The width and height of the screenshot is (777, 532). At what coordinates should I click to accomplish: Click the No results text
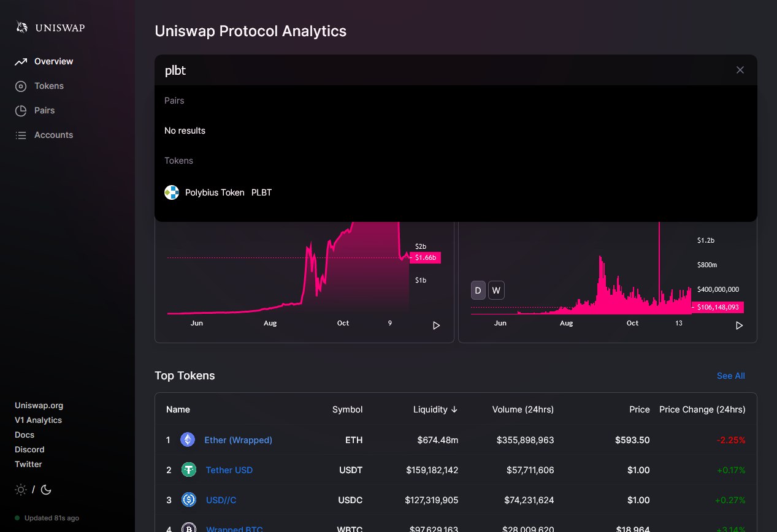(185, 131)
